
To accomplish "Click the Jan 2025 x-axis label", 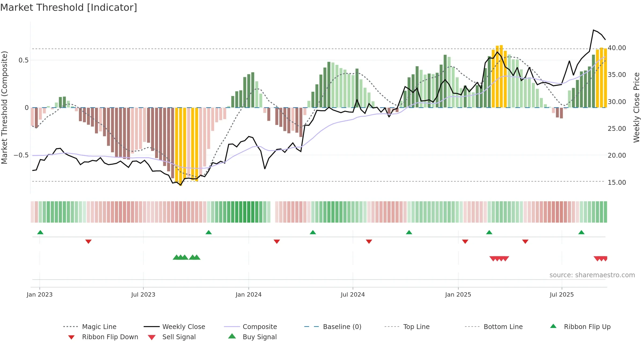I will (458, 294).
